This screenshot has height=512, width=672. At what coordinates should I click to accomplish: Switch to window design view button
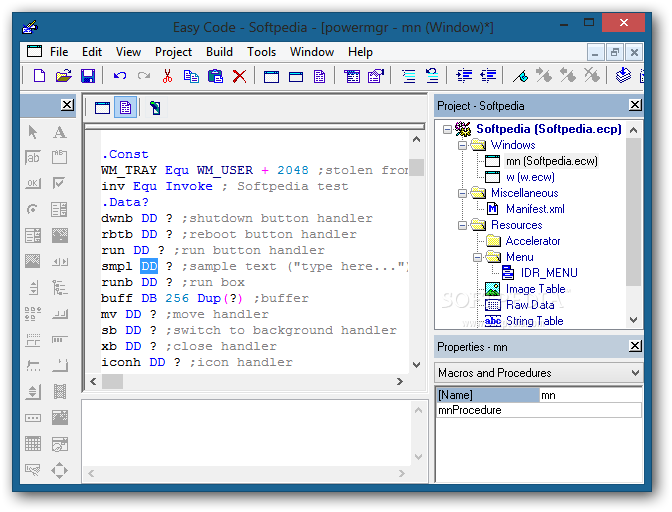pos(102,108)
